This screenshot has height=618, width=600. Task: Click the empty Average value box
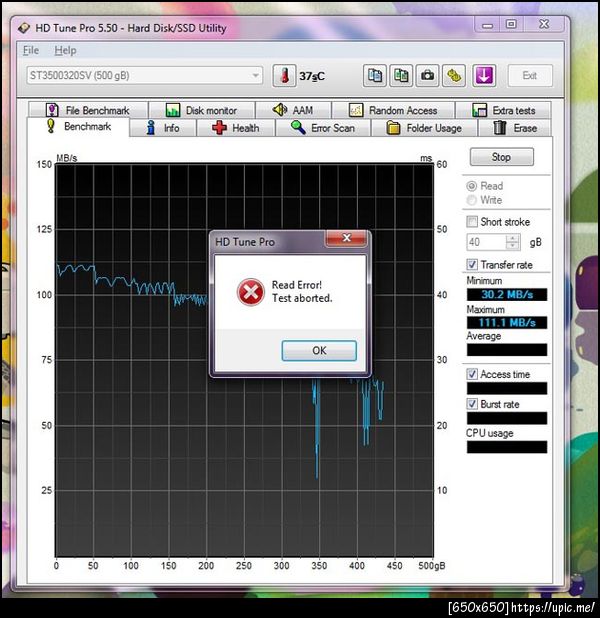(x=507, y=350)
